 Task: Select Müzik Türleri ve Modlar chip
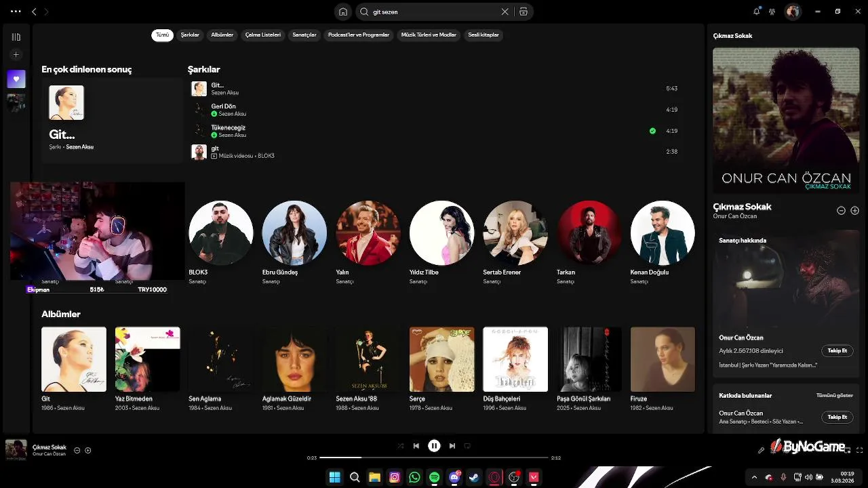[429, 35]
